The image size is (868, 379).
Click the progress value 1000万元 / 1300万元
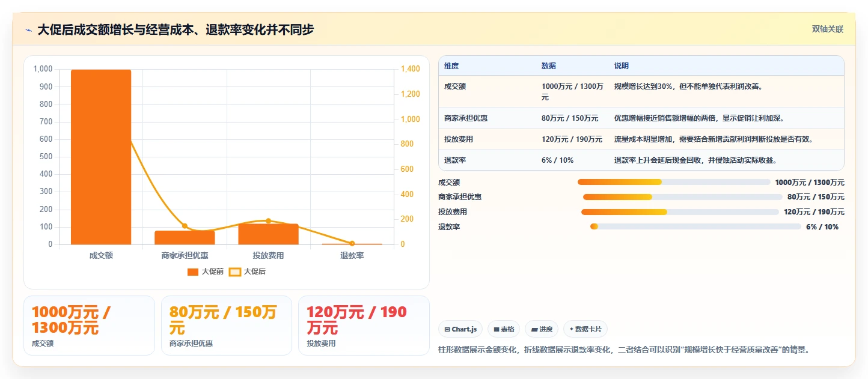coord(810,183)
